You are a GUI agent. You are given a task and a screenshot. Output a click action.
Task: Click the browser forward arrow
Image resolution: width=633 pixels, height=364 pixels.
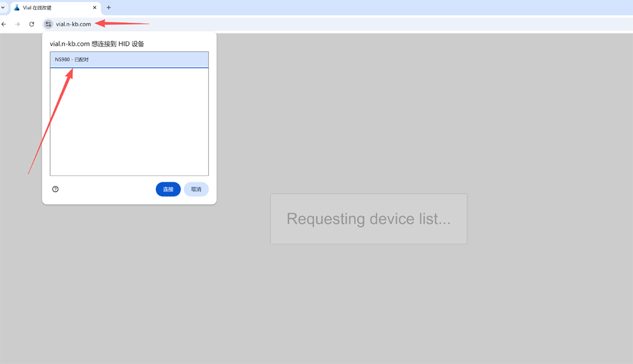17,24
